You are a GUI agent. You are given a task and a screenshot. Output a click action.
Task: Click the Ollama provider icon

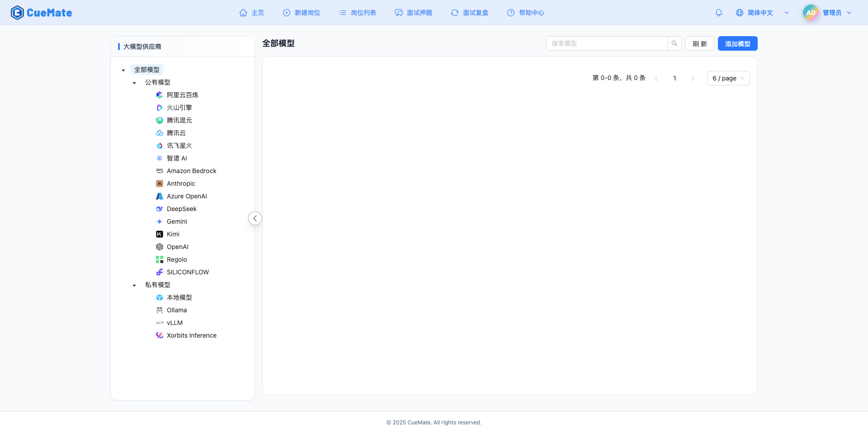159,310
